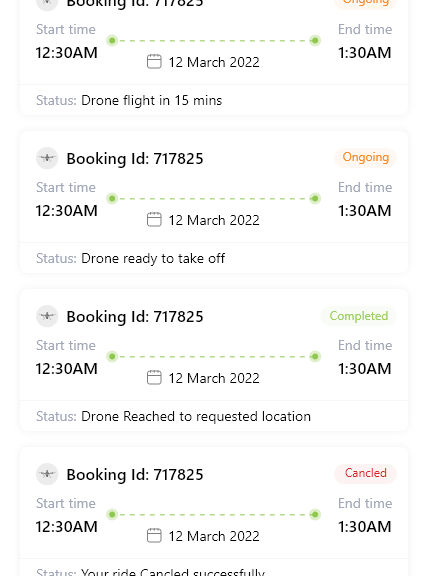The image size is (428, 576).
Task: Click calendar icon on 'Drone ready to take off' card
Action: (154, 220)
